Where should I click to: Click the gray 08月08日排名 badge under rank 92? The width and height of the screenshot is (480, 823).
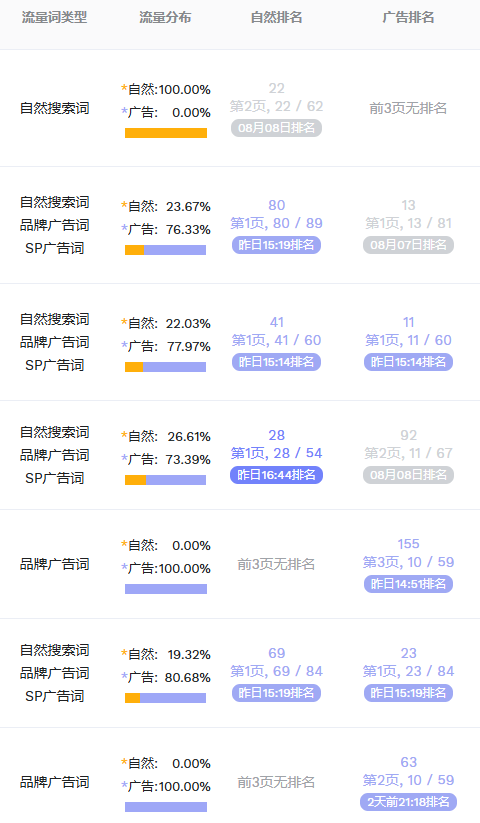[408, 475]
